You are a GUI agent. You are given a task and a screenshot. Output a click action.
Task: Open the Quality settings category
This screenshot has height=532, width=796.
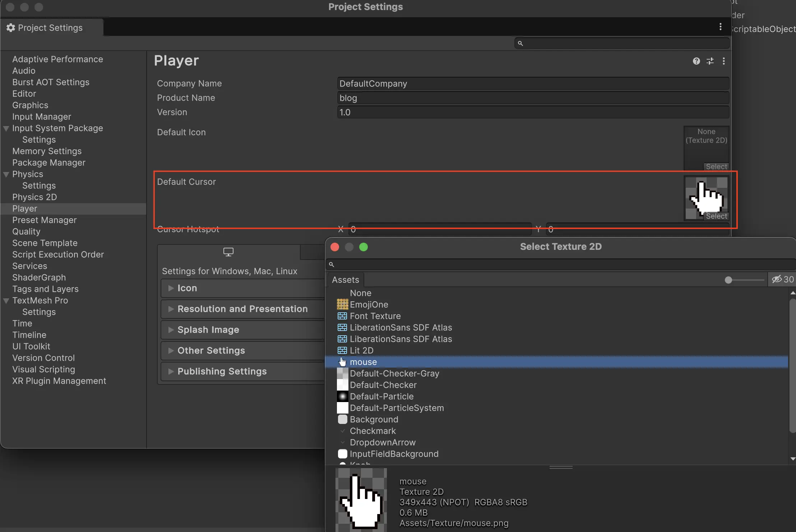pos(26,232)
